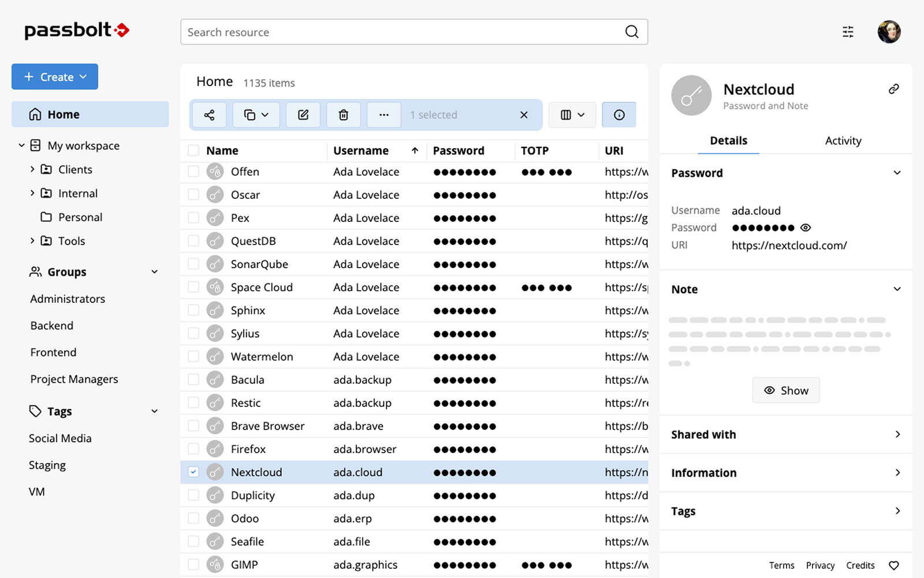This screenshot has width=924, height=578.
Task: Expand the Tools folder
Action: coord(32,240)
